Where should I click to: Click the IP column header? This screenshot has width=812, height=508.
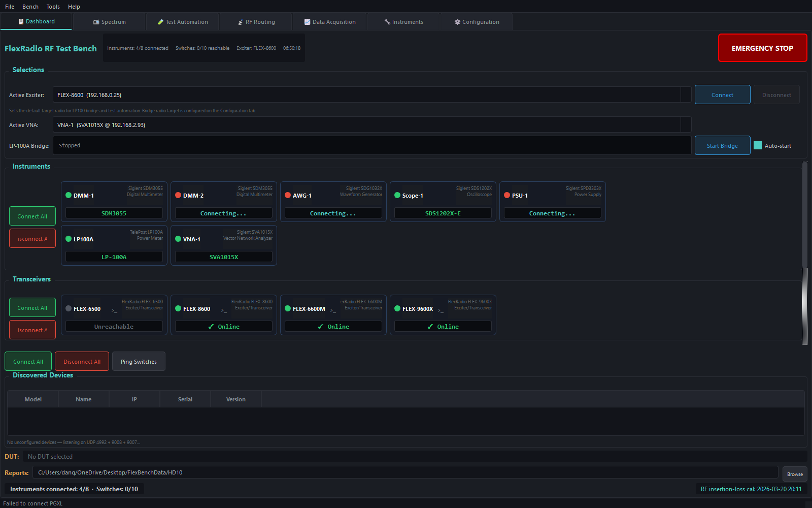click(x=134, y=399)
